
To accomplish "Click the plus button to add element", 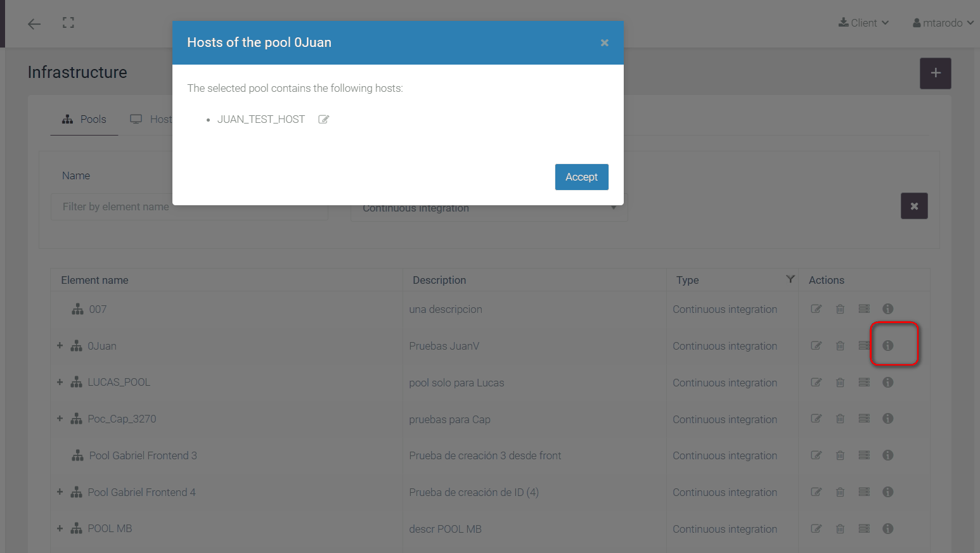I will pyautogui.click(x=935, y=73).
